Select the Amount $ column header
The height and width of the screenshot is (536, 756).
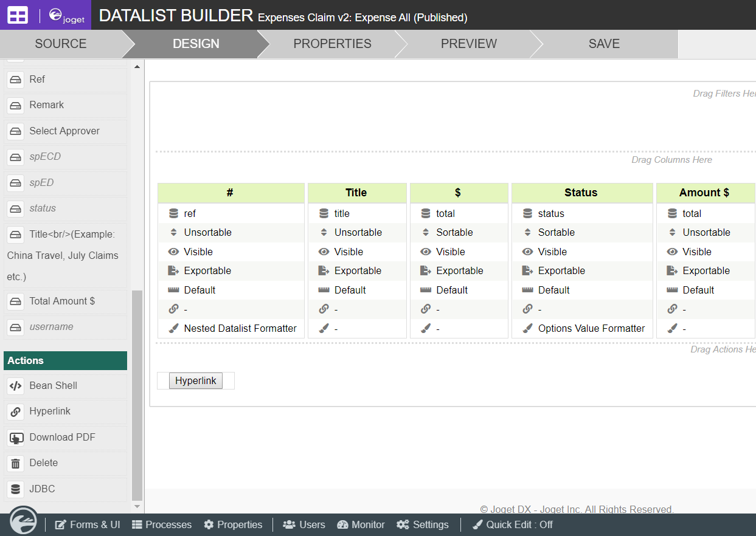(x=706, y=193)
